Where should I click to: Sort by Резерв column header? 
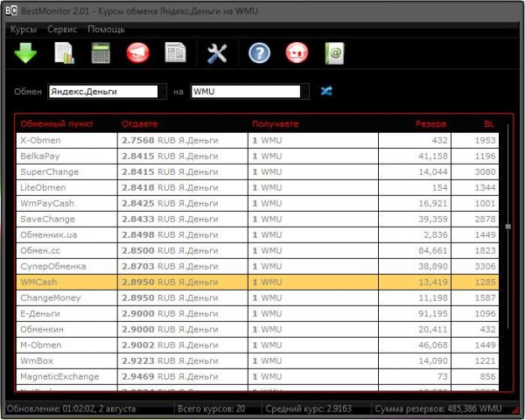430,124
